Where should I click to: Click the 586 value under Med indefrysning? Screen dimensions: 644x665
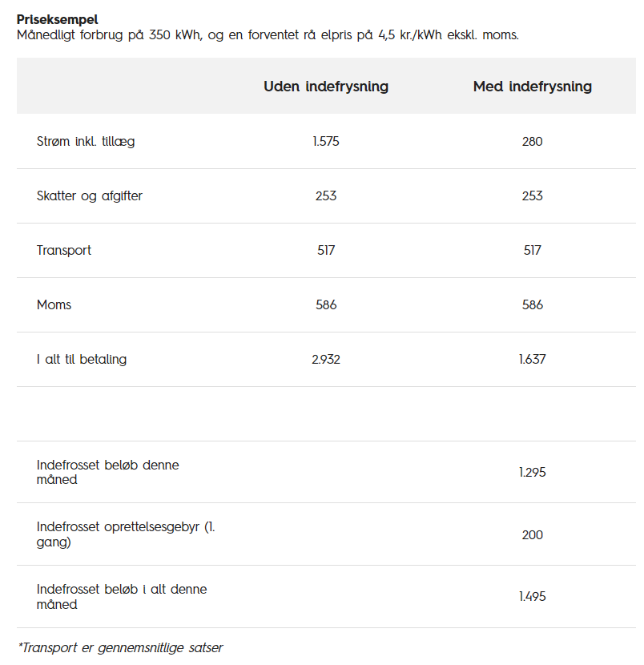pos(532,305)
